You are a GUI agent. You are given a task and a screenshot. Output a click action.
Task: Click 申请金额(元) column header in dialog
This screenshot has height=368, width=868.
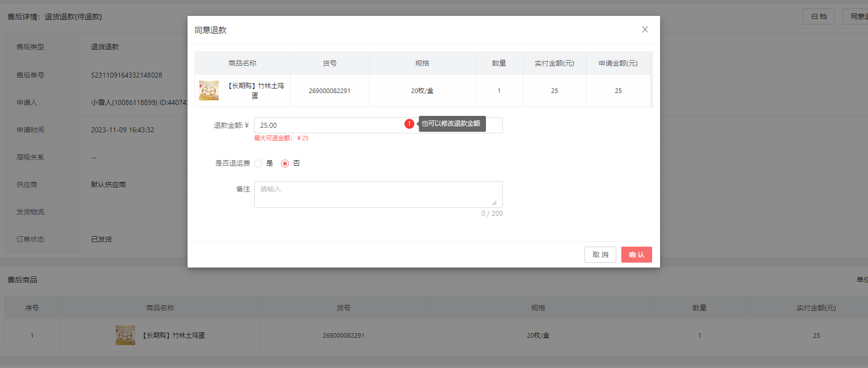click(x=618, y=63)
